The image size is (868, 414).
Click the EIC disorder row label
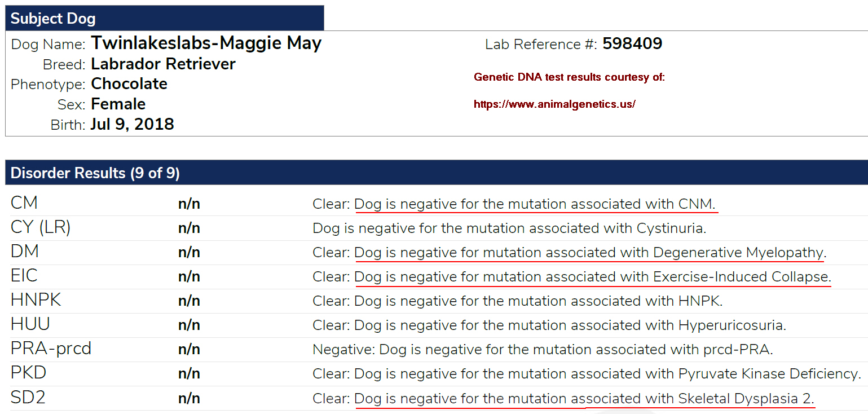(24, 276)
